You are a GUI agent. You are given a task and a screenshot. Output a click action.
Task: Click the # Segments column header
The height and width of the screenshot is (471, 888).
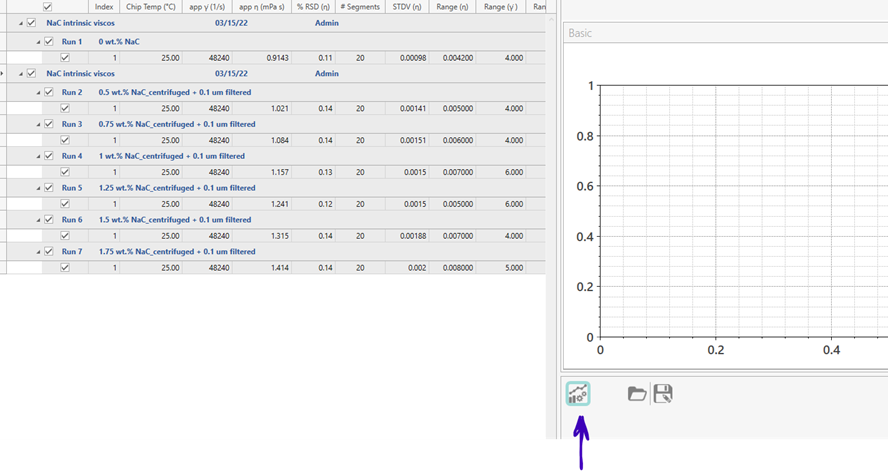(x=358, y=7)
